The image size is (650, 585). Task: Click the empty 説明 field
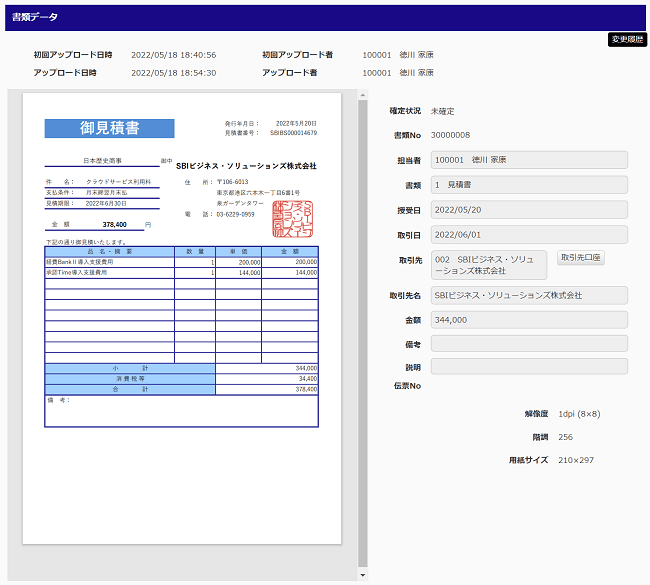pyautogui.click(x=529, y=367)
